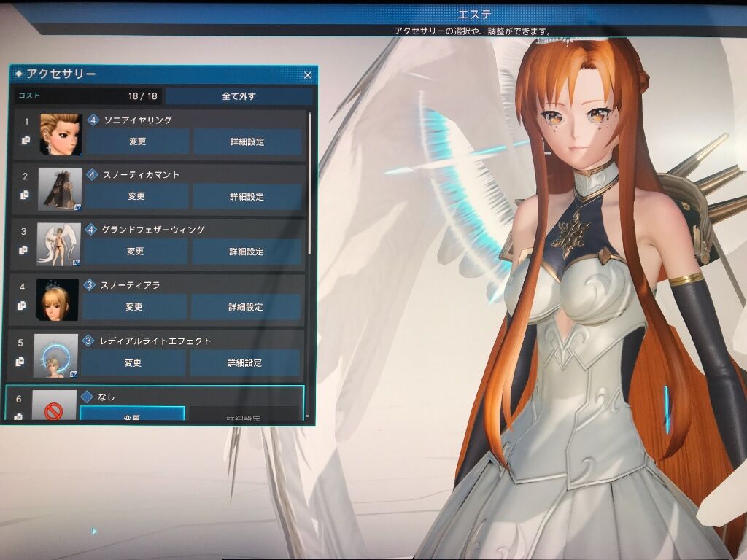Viewport: 747px width, 560px height.
Task: Click the copy icon for slot 2
Action: click(25, 195)
